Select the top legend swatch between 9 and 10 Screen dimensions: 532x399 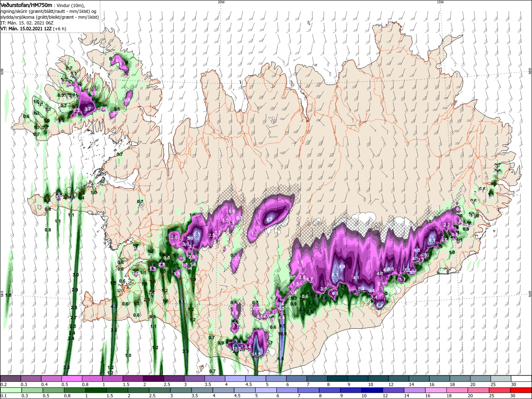pyautogui.click(x=358, y=378)
